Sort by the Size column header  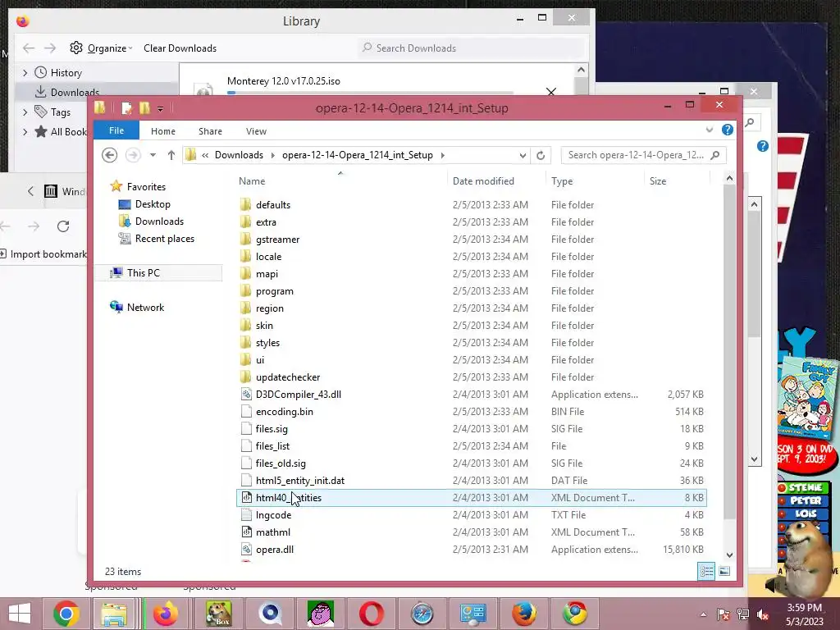[658, 181]
